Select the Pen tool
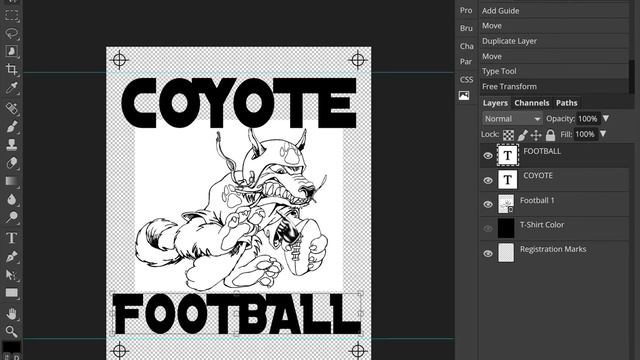640x360 pixels. [11, 256]
